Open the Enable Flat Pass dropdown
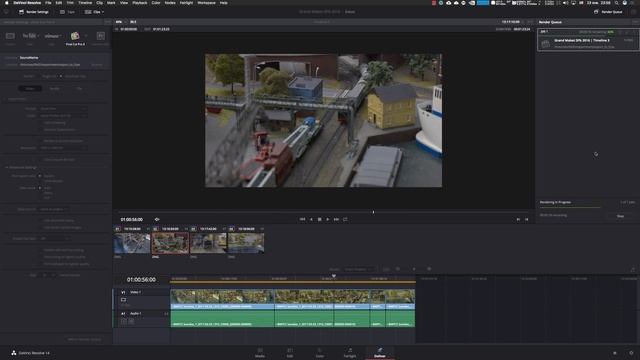The width and height of the screenshot is (640, 360). 54,238
